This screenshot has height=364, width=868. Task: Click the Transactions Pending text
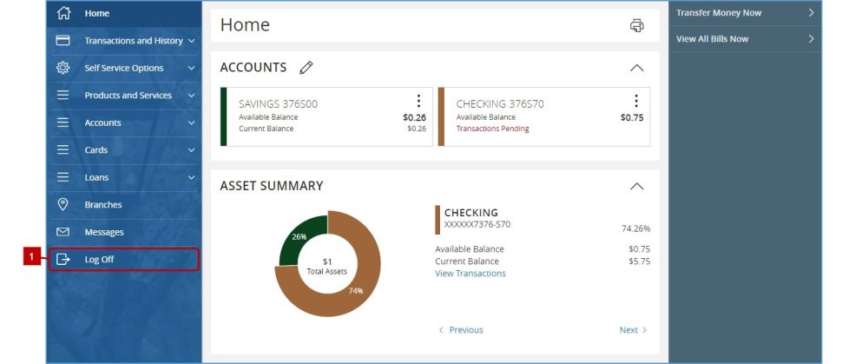pyautogui.click(x=493, y=129)
